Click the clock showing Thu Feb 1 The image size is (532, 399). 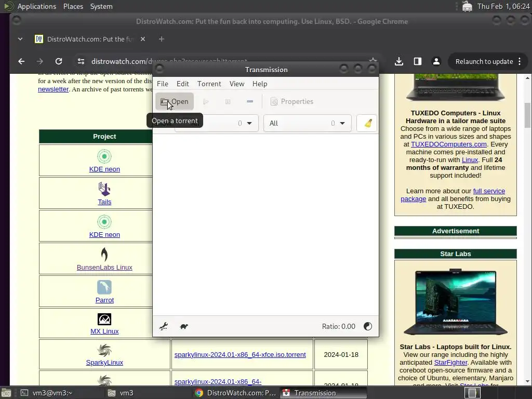pyautogui.click(x=503, y=6)
